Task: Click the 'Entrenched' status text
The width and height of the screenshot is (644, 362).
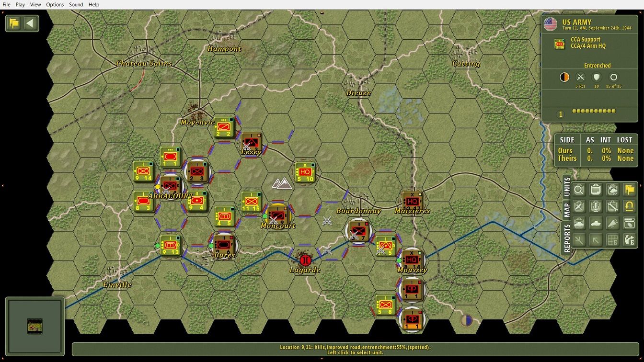Action: 597,66
